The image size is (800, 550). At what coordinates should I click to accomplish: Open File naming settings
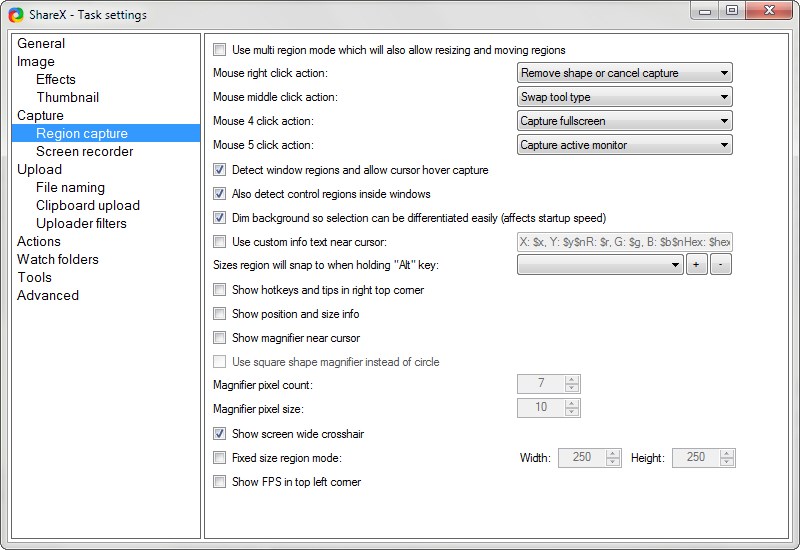coord(70,187)
